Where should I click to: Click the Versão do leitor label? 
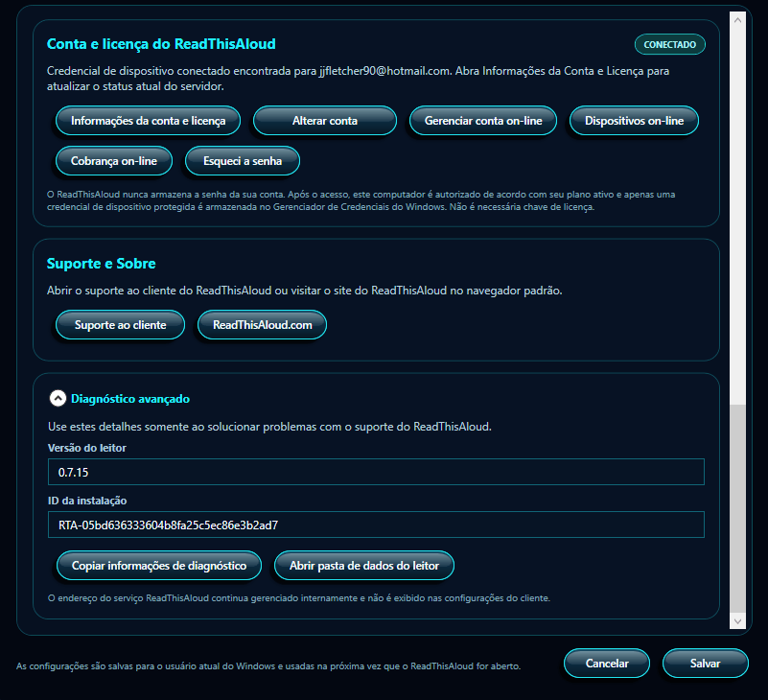tap(87, 448)
